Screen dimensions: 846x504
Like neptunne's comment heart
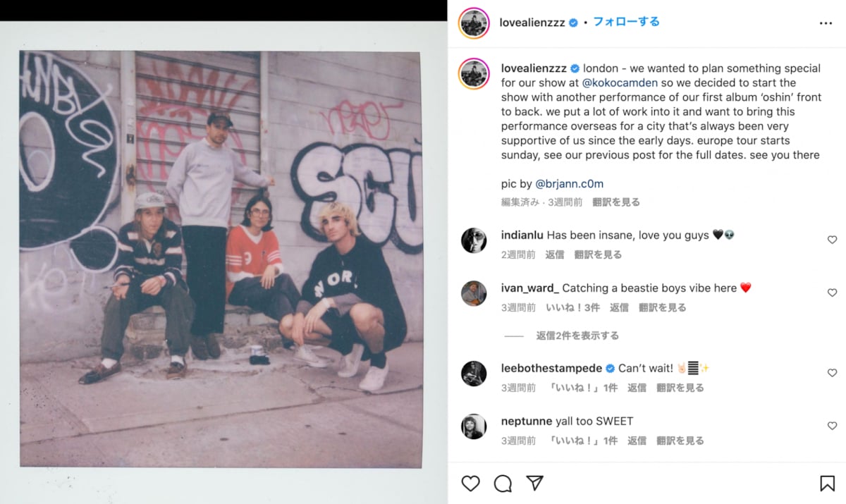[x=832, y=426]
